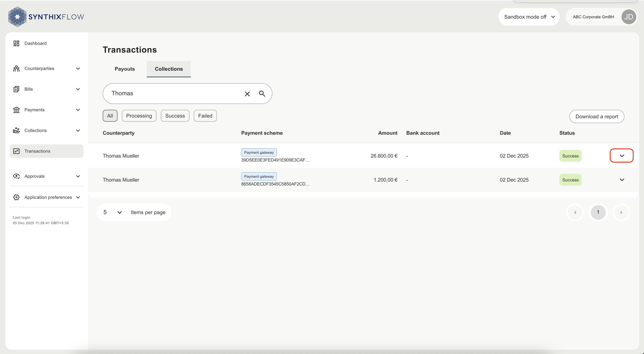Screen dimensions: 644x354
Task: Click the 26.800,00 € amount
Action: tap(384, 156)
